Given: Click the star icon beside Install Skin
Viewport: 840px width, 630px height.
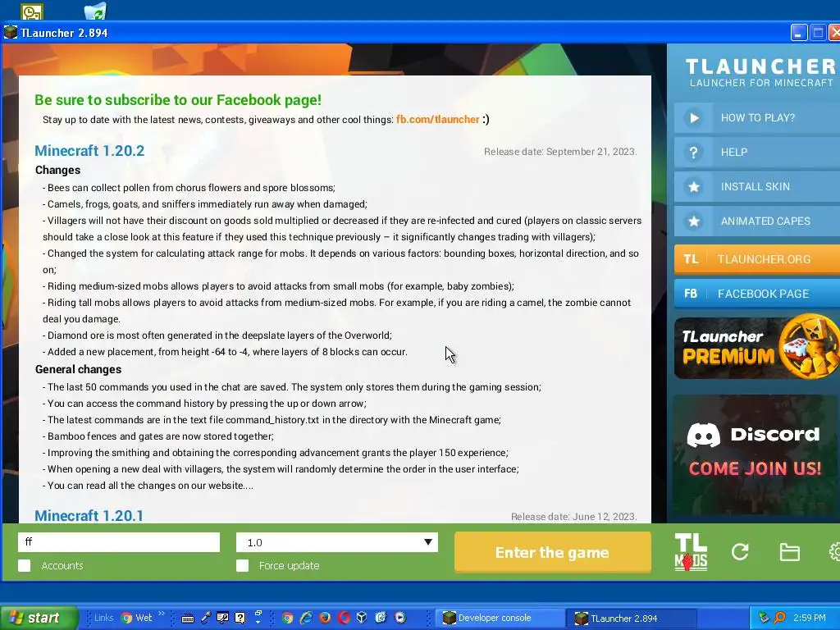Looking at the screenshot, I should point(694,186).
